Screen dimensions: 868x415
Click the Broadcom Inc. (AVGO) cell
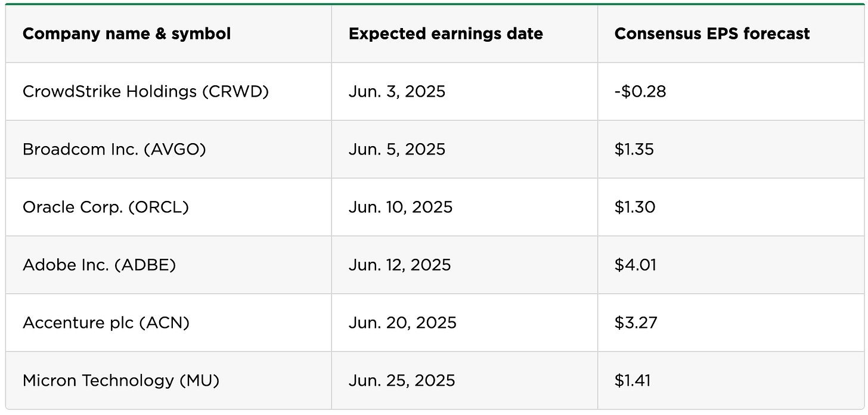pos(114,149)
